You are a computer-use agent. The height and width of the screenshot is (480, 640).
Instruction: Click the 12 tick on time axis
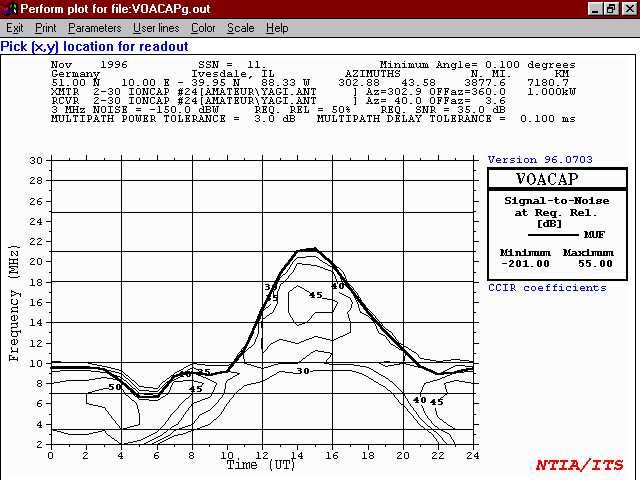tap(262, 455)
